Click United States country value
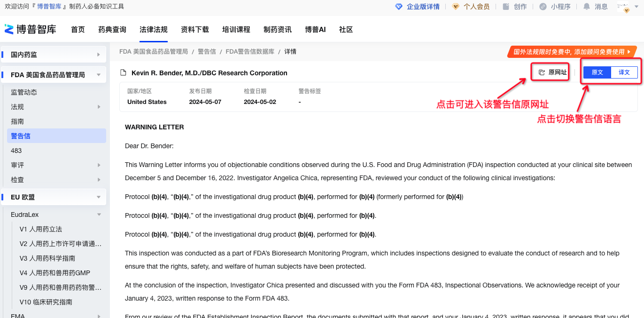 [147, 102]
